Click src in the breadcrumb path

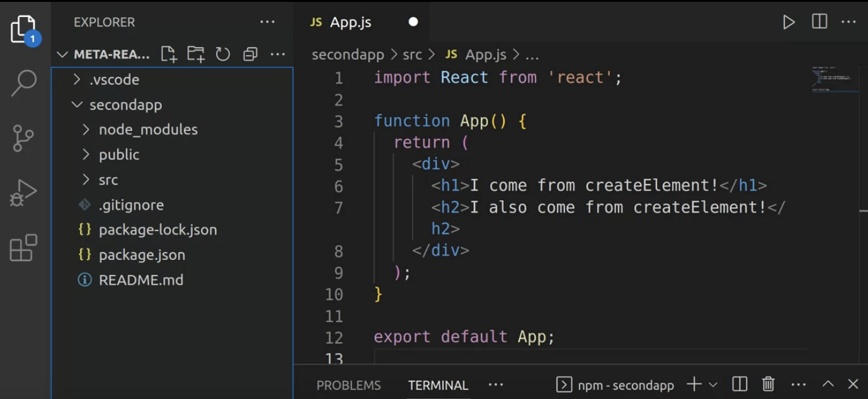pos(413,54)
